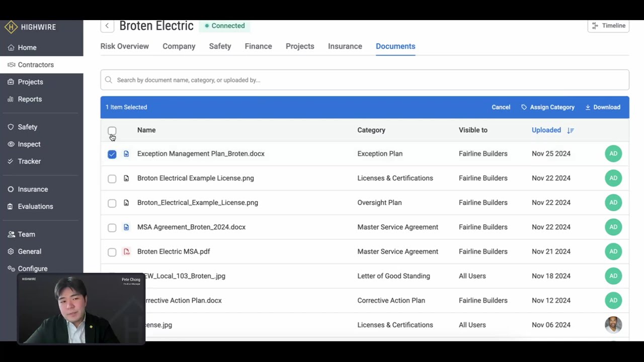This screenshot has height=362, width=644.
Task: Click AD avatar on Broten Electric MSA.pdf row
Action: click(x=613, y=251)
